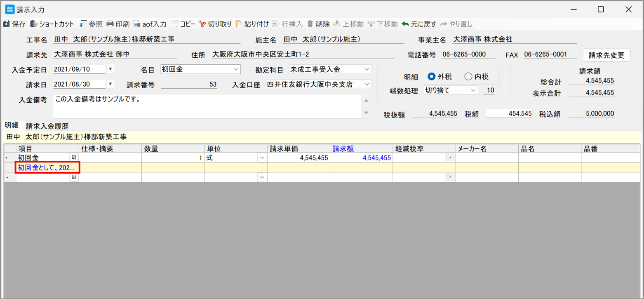
Task: Click the 削除 trash icon
Action: (310, 24)
